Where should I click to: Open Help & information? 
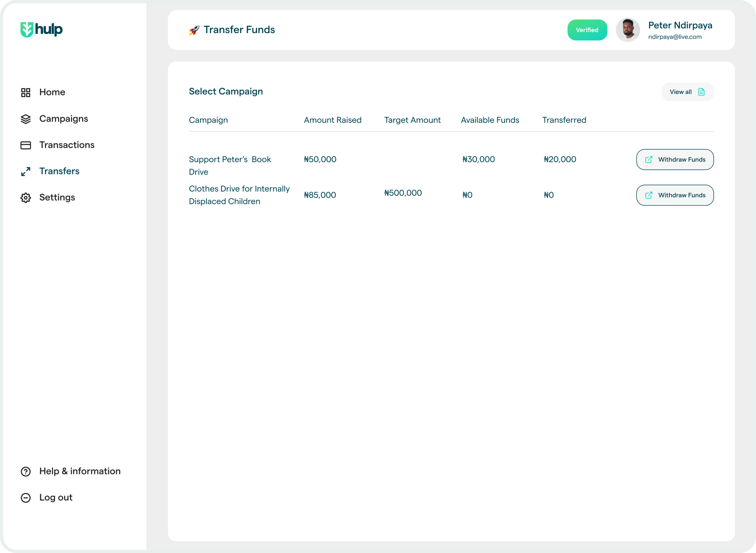[x=80, y=471]
